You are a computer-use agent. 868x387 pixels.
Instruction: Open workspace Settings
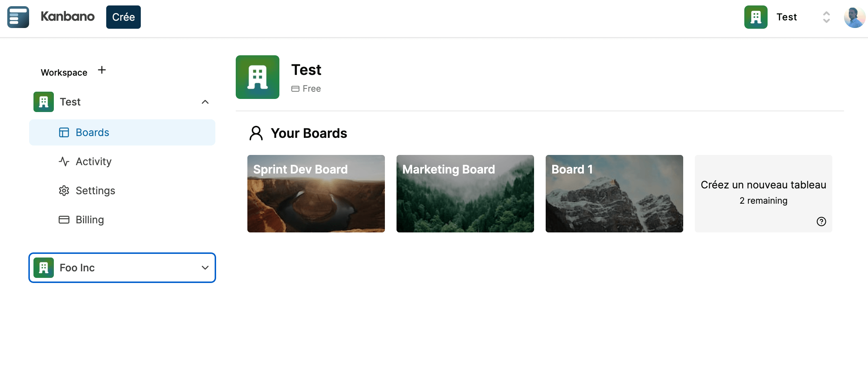click(x=95, y=191)
